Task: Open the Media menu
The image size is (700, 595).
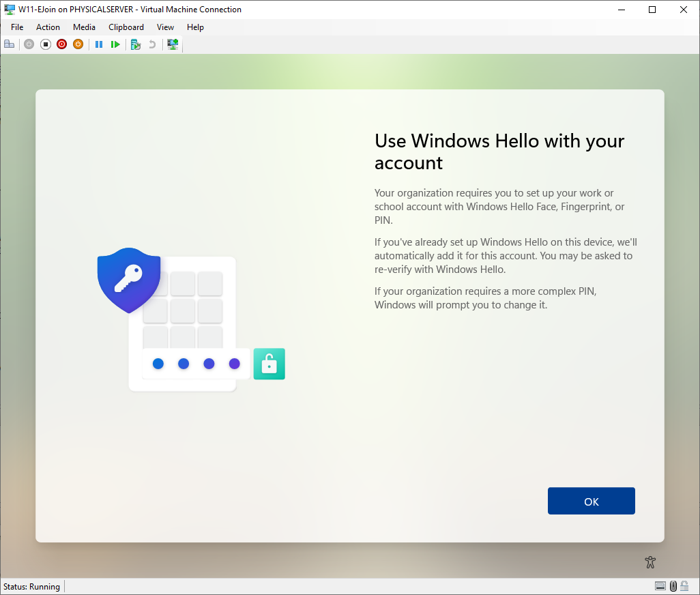Action: point(84,27)
